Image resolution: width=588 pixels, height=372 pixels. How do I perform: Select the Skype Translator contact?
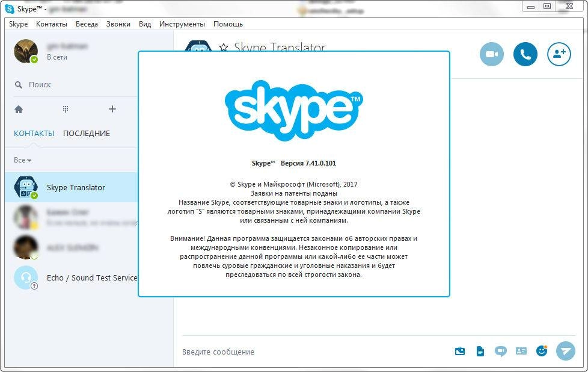pos(72,187)
